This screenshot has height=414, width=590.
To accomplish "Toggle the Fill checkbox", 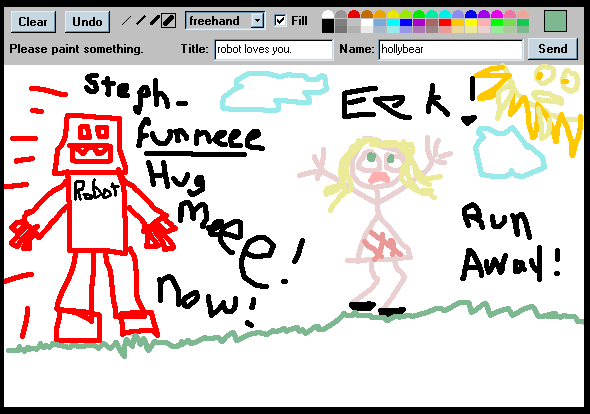I will tap(280, 20).
